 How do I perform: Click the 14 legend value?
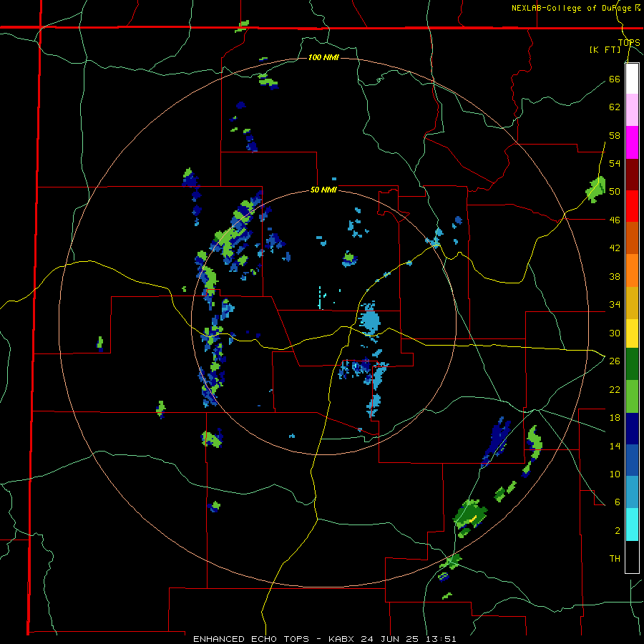pos(615,446)
